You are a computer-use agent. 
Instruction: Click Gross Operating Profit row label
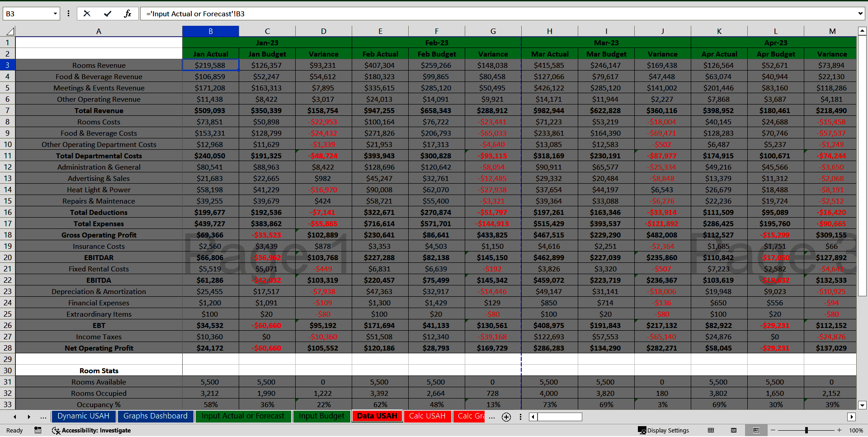click(99, 235)
